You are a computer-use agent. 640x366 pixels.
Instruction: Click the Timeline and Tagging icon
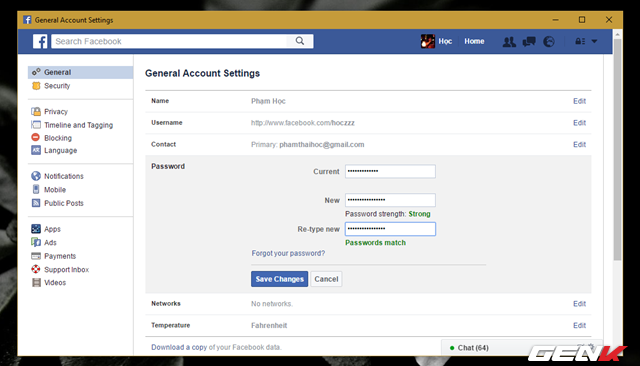pos(36,125)
